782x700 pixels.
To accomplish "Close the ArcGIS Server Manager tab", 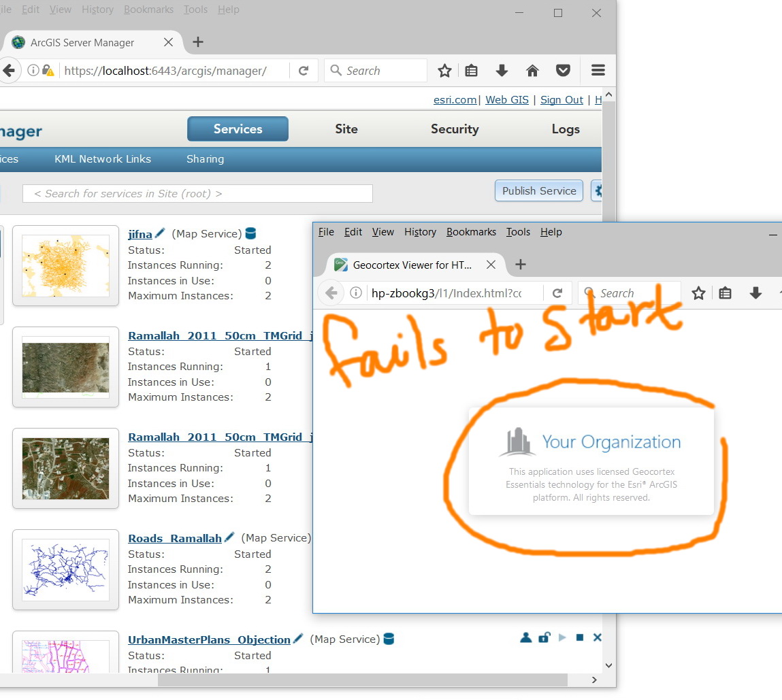I will 169,42.
